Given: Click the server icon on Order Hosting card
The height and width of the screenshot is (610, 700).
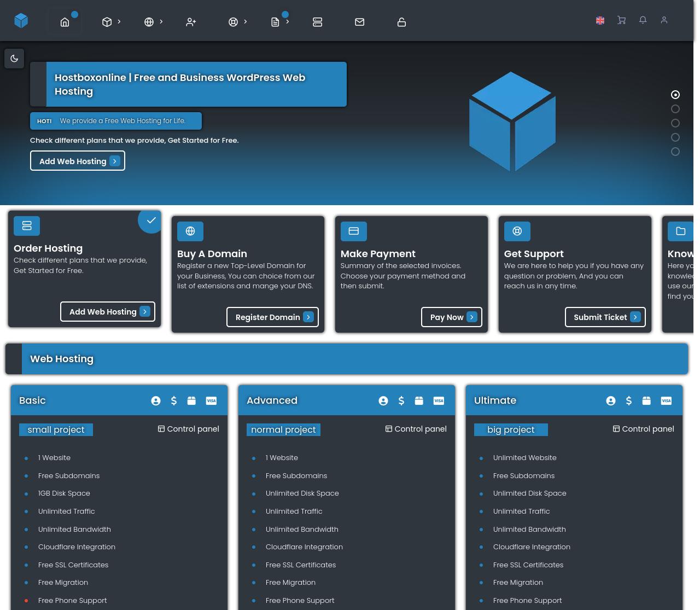Looking at the screenshot, I should 27,225.
